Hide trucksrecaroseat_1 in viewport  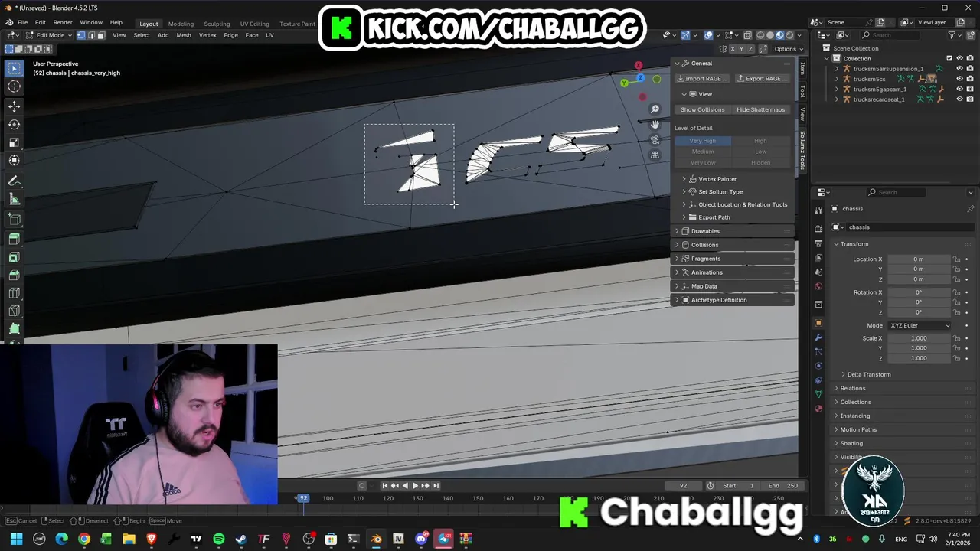pos(959,99)
